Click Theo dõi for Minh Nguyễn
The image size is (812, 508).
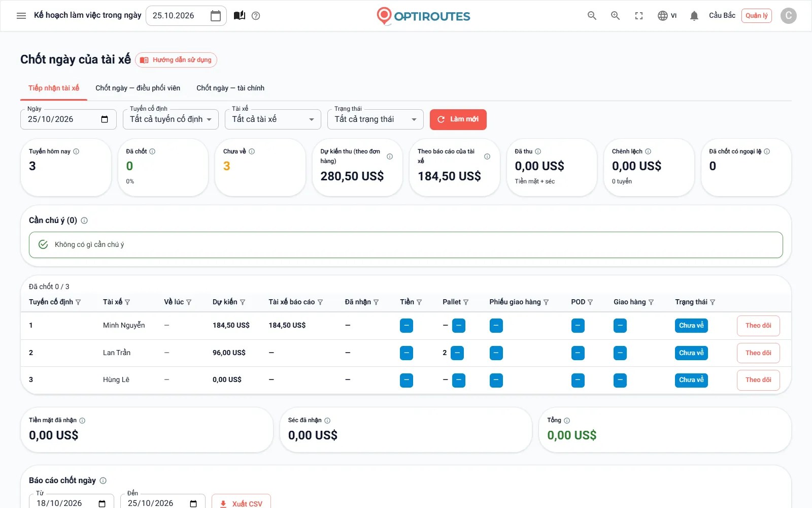(758, 326)
